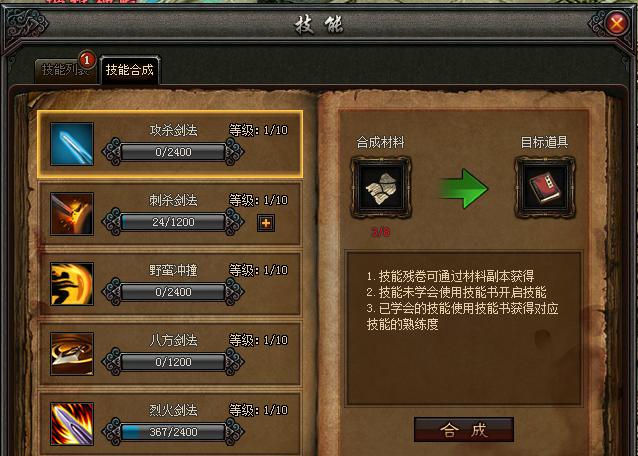Click the green synthesis arrow
Viewport: 638px width, 456px height.
tap(464, 189)
